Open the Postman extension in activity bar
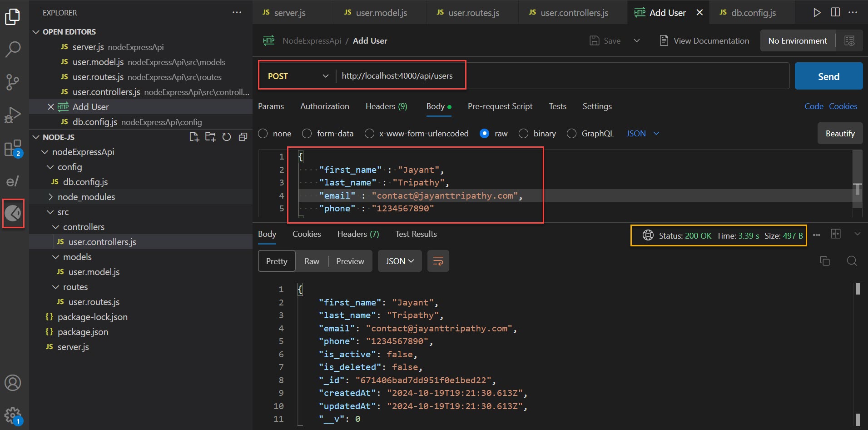Image resolution: width=868 pixels, height=430 pixels. pyautogui.click(x=13, y=213)
